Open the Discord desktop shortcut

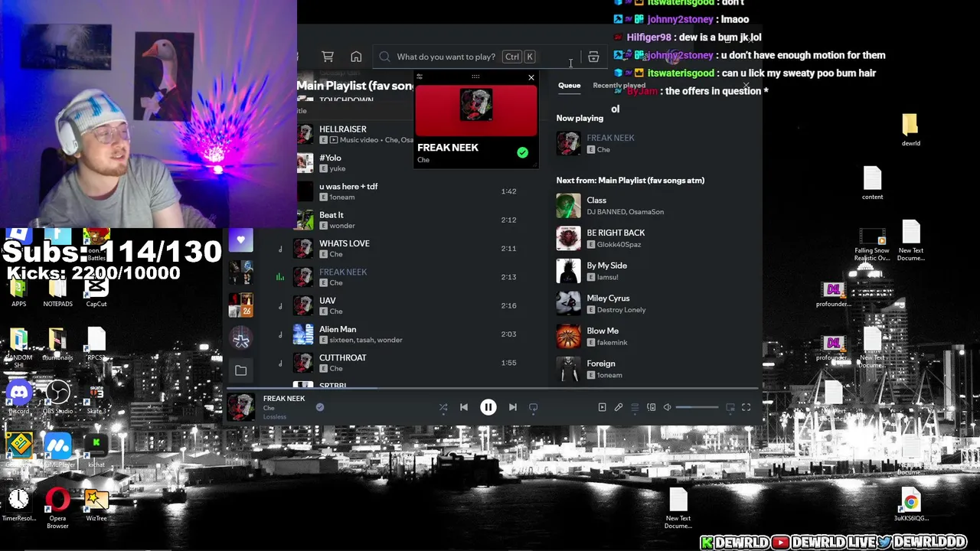(19, 398)
